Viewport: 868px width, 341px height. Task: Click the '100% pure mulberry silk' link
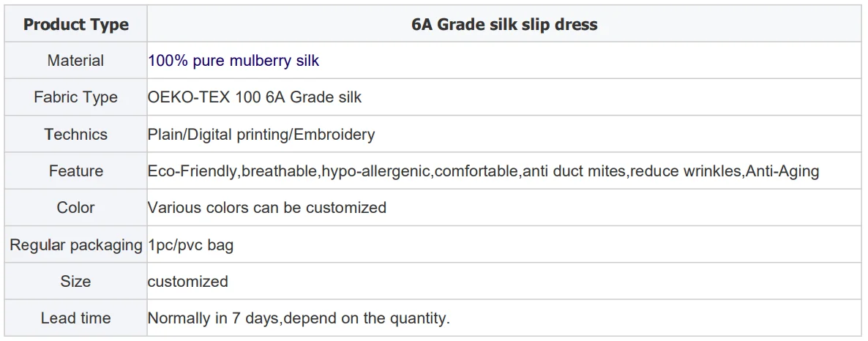[x=233, y=61]
